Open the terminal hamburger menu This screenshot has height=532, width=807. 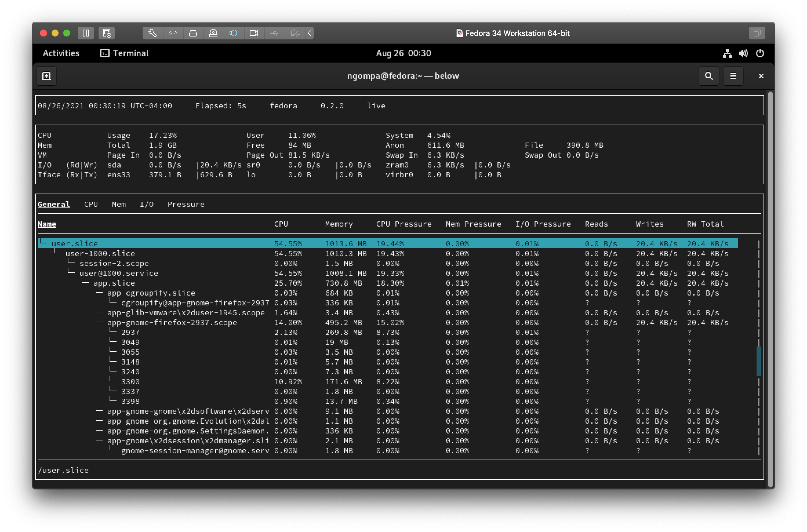click(x=733, y=76)
